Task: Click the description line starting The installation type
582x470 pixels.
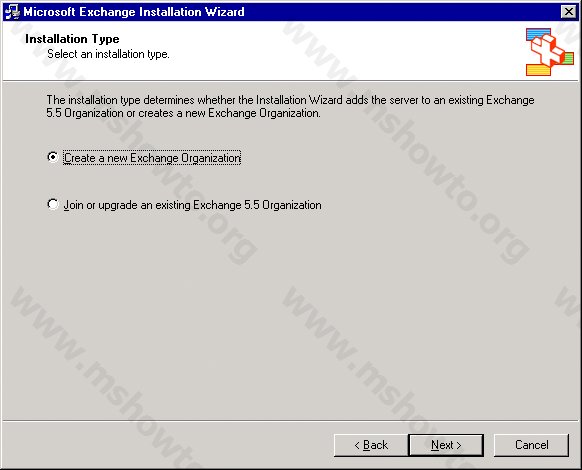Action: tap(290, 100)
